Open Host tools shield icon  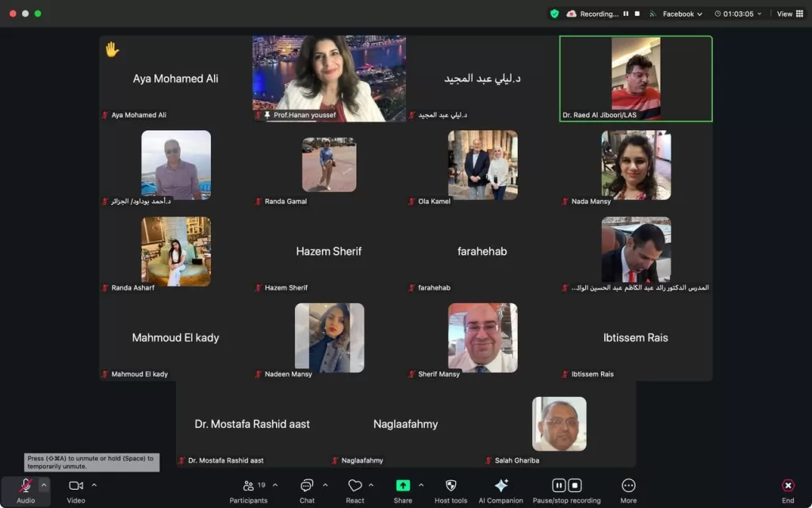450,486
